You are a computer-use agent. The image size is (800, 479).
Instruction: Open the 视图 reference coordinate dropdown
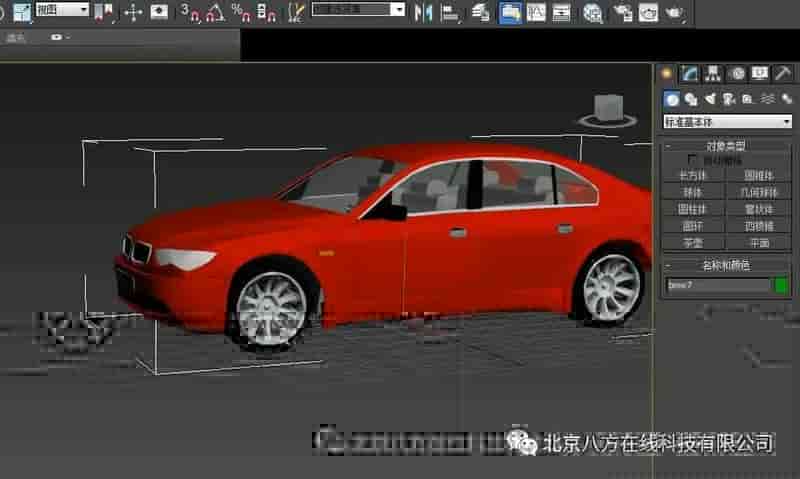pos(62,10)
